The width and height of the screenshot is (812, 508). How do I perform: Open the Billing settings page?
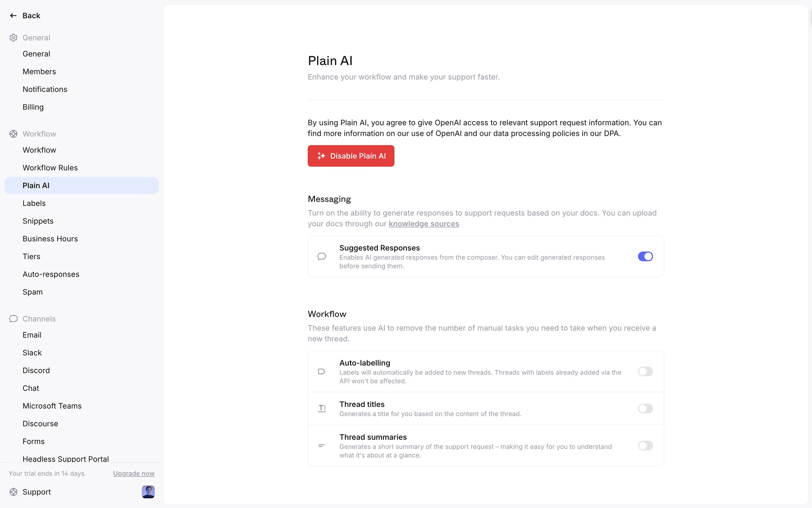click(33, 107)
